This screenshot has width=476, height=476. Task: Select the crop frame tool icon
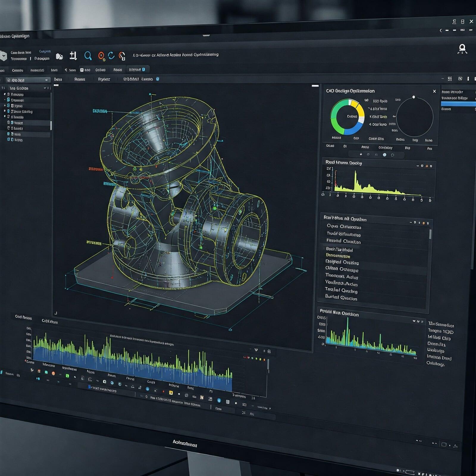(73, 56)
